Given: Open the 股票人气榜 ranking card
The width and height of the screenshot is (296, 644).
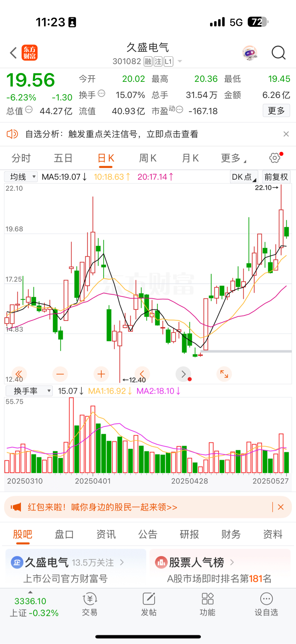Looking at the screenshot, I should click(220, 568).
